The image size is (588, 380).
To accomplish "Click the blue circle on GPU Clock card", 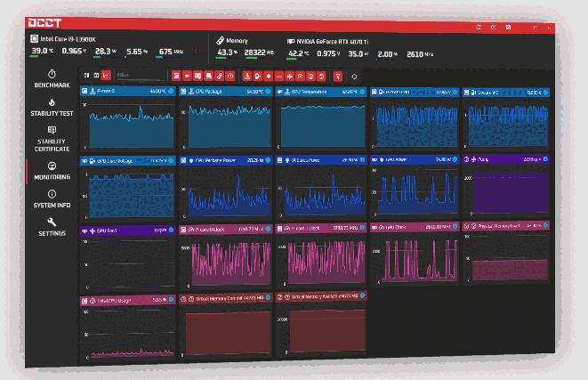I will point(455,226).
